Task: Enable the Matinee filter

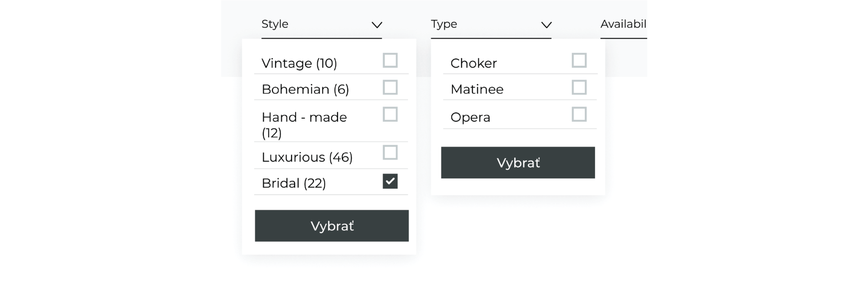Action: (x=580, y=87)
